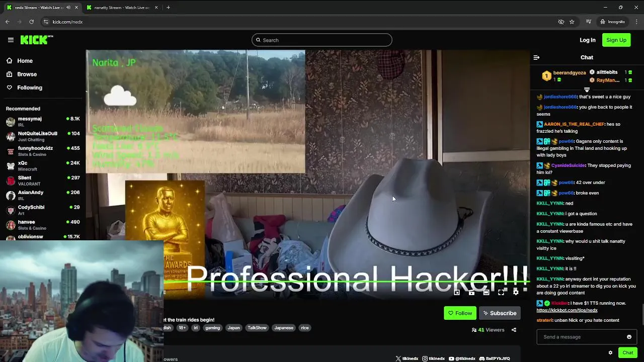Close the nanatty Stream tab
This screenshot has width=644, height=362.
click(x=156, y=8)
